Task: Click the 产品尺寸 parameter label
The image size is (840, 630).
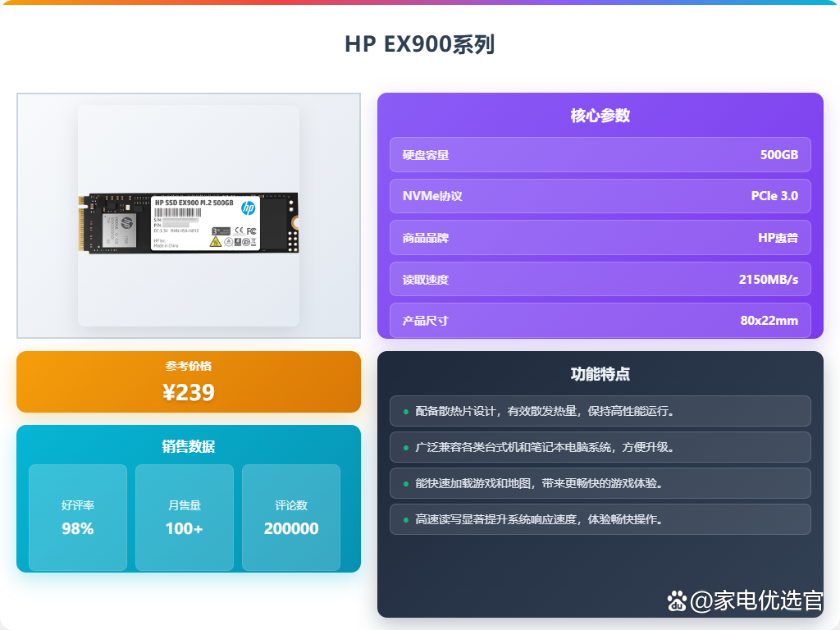Action: click(426, 321)
